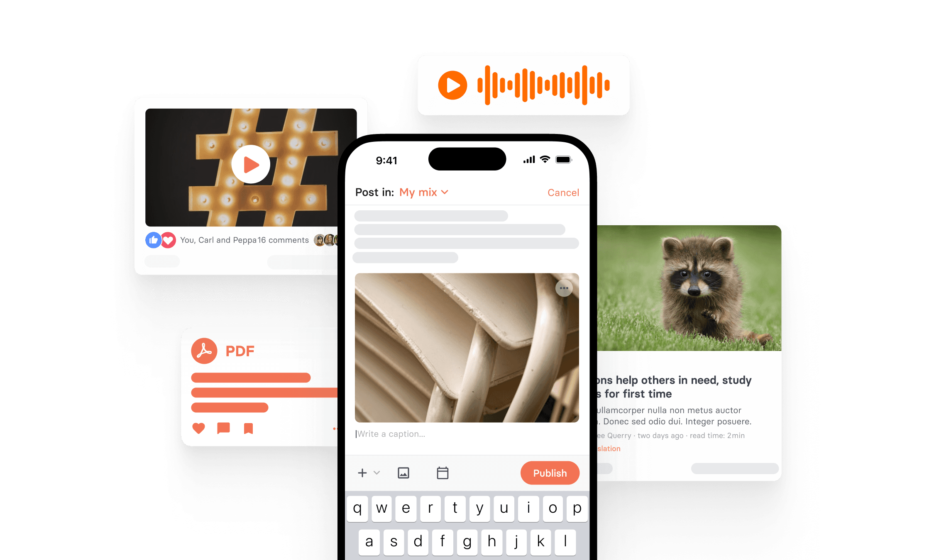The height and width of the screenshot is (560, 934).
Task: Expand the 'My mix' channel selector
Action: (x=423, y=192)
